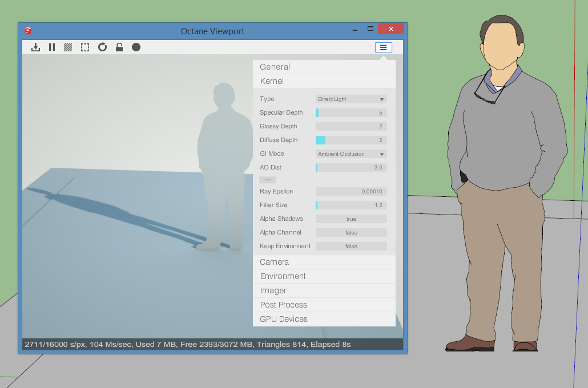The width and height of the screenshot is (588, 388).
Task: Click the save render download icon
Action: coord(35,47)
